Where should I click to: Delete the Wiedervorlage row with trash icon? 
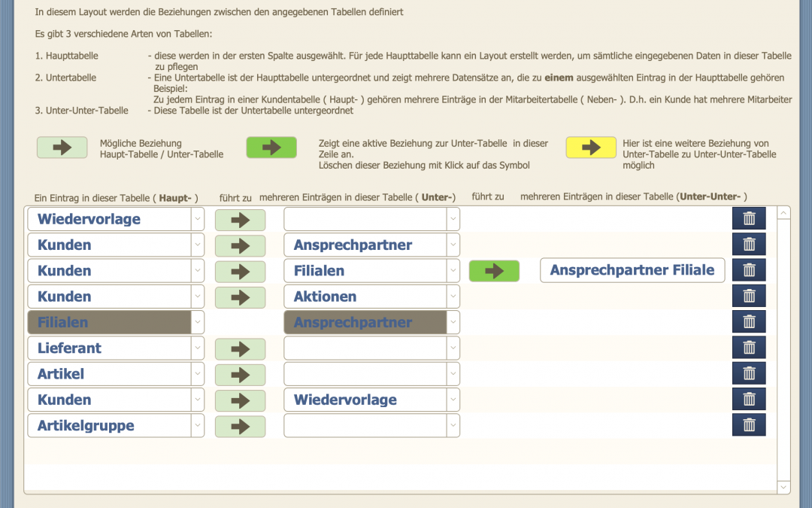[749, 219]
